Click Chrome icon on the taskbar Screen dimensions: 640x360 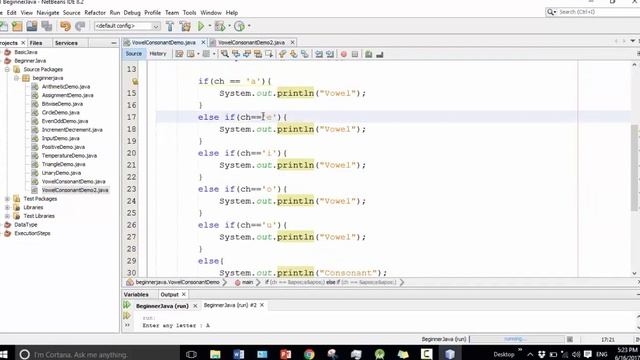309,354
